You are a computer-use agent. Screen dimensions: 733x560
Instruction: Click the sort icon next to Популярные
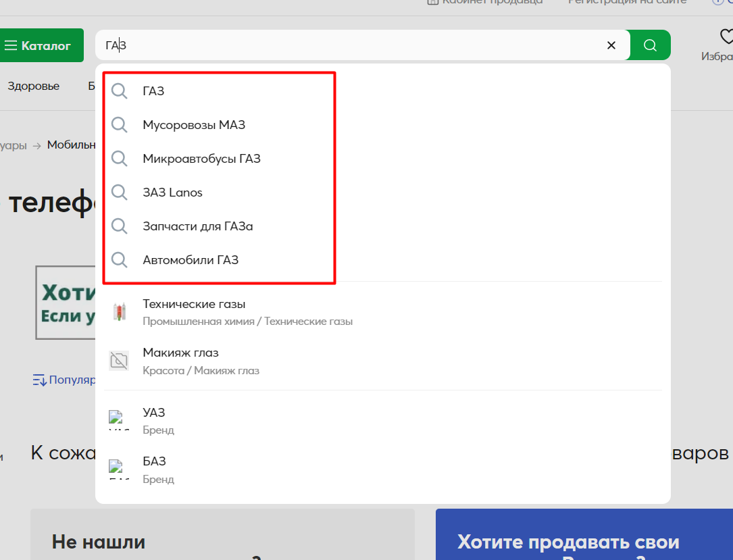tap(40, 380)
